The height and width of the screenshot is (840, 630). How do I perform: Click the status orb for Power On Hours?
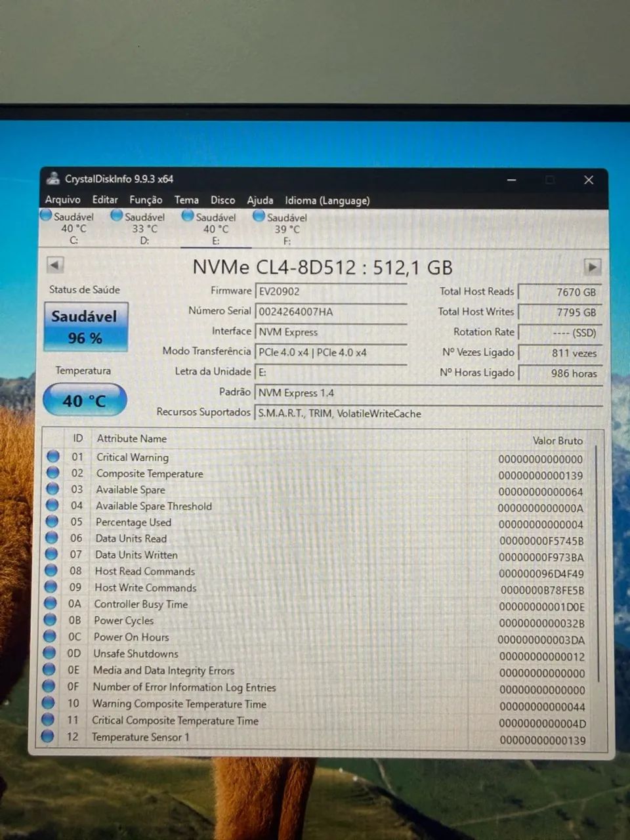coord(50,636)
